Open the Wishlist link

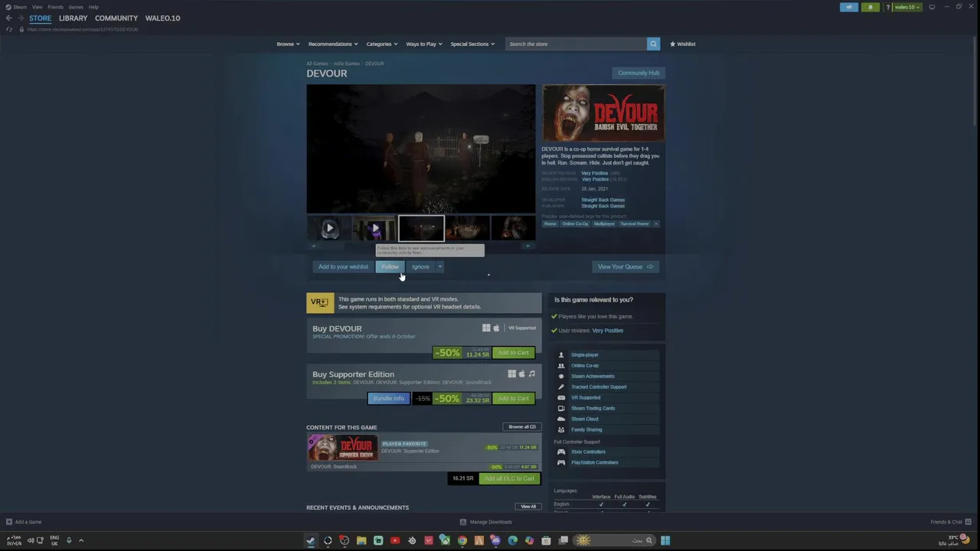point(683,44)
